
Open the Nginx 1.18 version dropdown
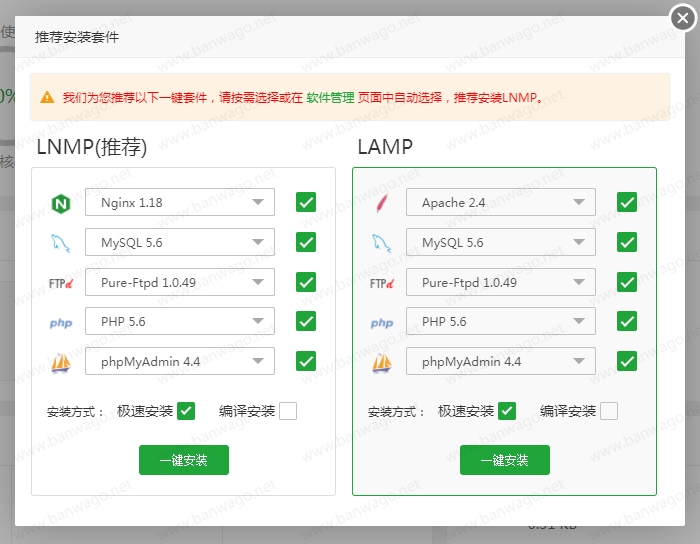180,202
